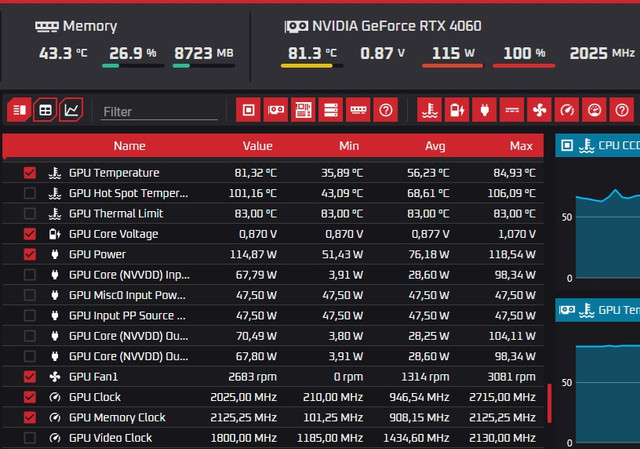Toggle the usage gauge sensor filter icon
640x449 pixels.
pyautogui.click(x=594, y=110)
